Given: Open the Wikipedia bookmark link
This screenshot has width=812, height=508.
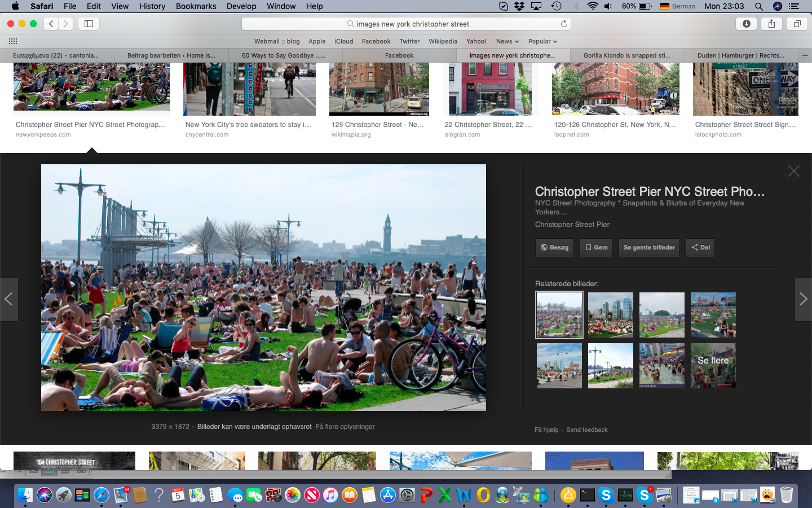Looking at the screenshot, I should (443, 41).
